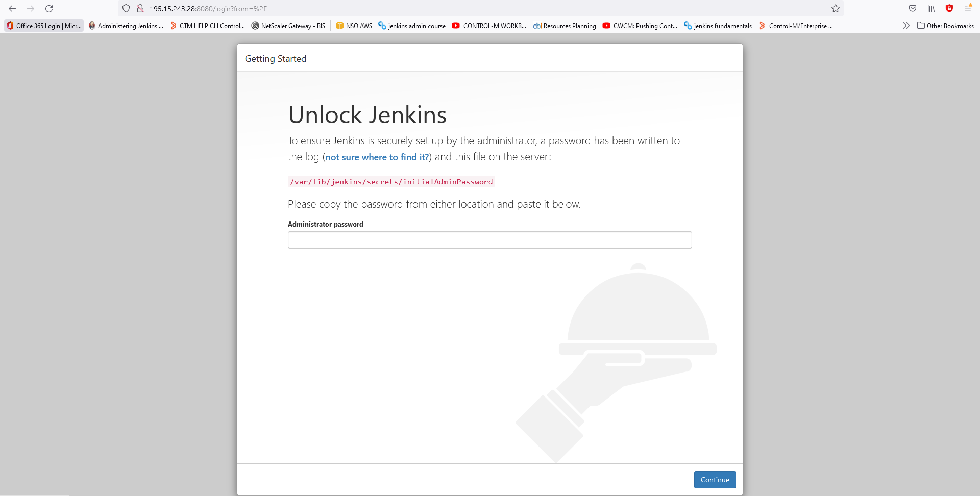Click the initialAdminPassword file path text

[391, 182]
